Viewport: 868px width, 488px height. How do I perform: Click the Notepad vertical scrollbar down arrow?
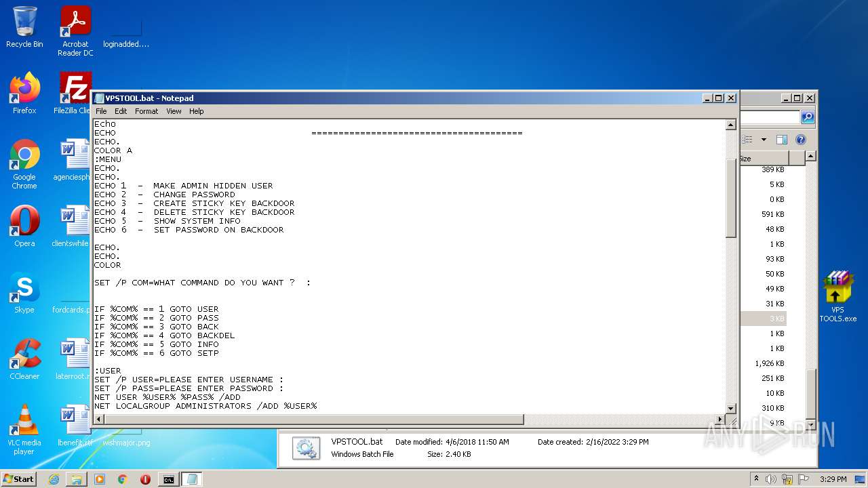click(x=731, y=408)
